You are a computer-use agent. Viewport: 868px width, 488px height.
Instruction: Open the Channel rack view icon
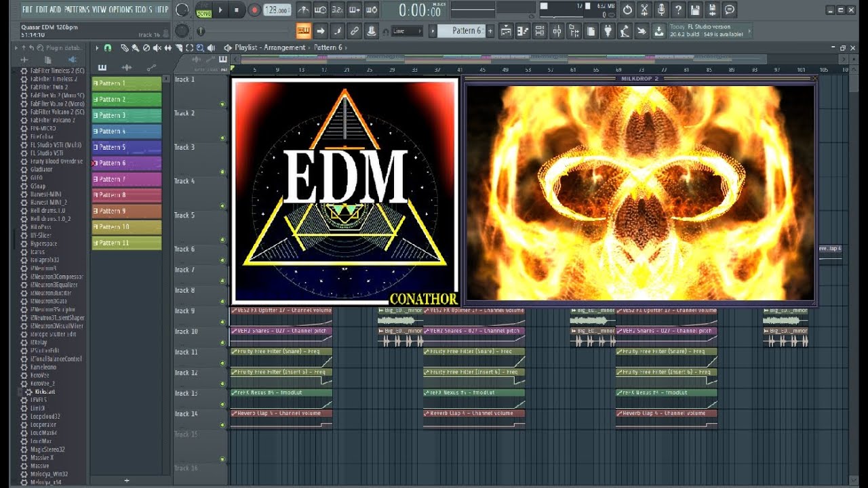click(x=540, y=30)
